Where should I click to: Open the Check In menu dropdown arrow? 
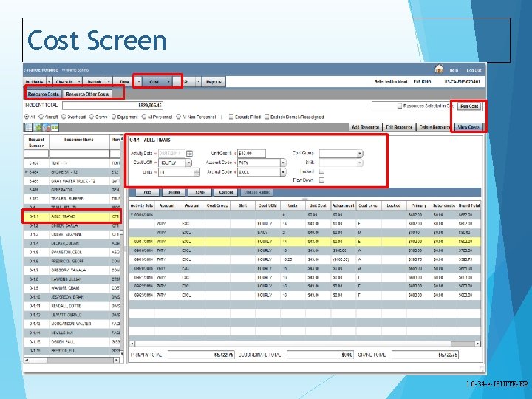[x=79, y=82]
